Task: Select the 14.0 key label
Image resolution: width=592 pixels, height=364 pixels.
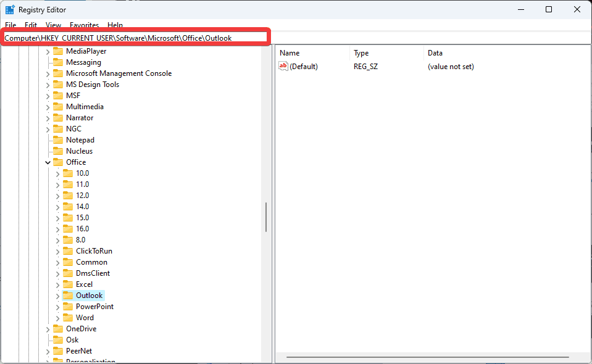Action: click(x=83, y=206)
